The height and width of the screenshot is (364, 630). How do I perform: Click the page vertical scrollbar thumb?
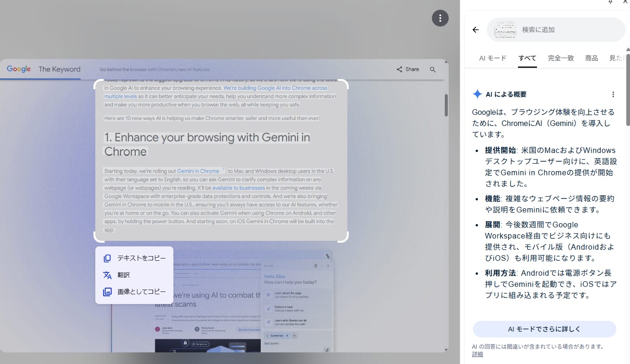[x=446, y=106]
